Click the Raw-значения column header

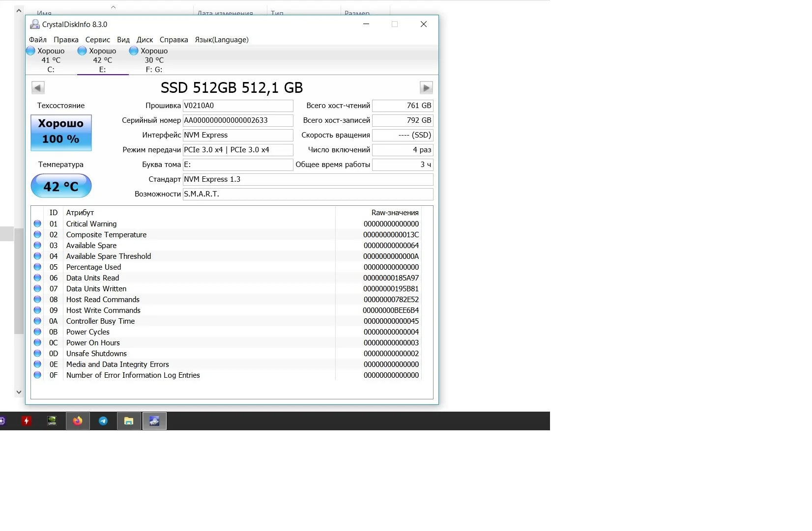click(x=395, y=213)
